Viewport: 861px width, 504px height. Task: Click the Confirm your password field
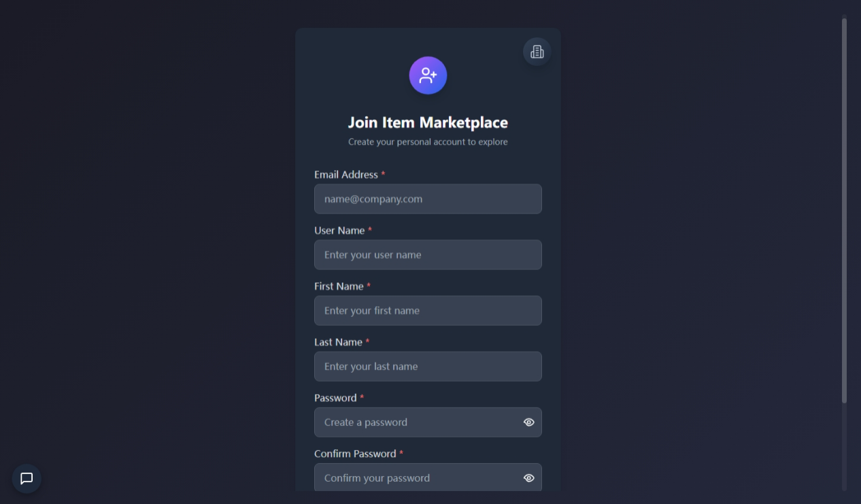tap(415, 478)
